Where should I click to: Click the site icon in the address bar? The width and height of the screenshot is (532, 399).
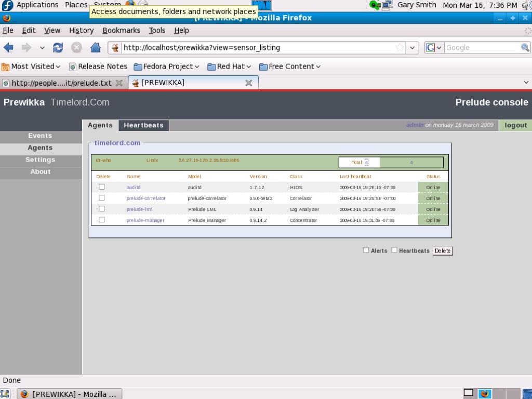115,48
